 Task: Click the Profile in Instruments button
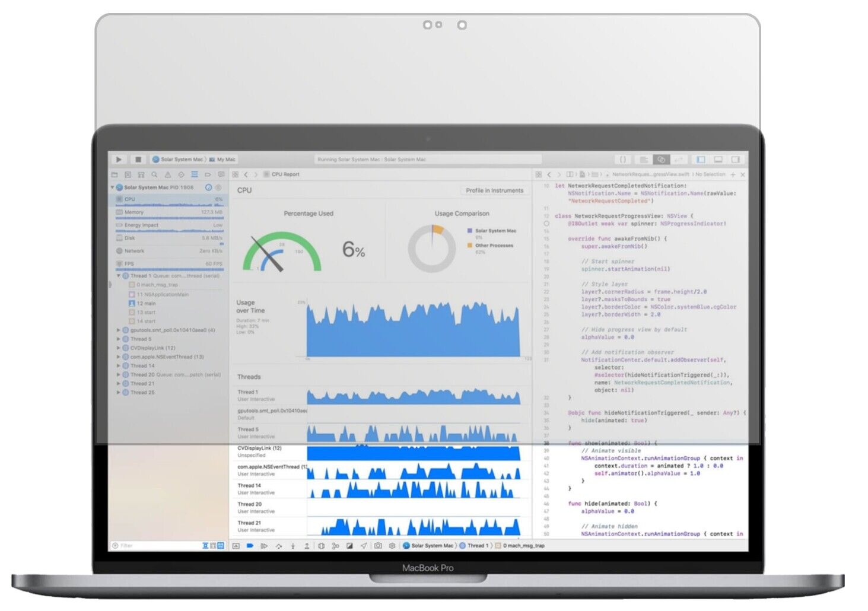(494, 190)
